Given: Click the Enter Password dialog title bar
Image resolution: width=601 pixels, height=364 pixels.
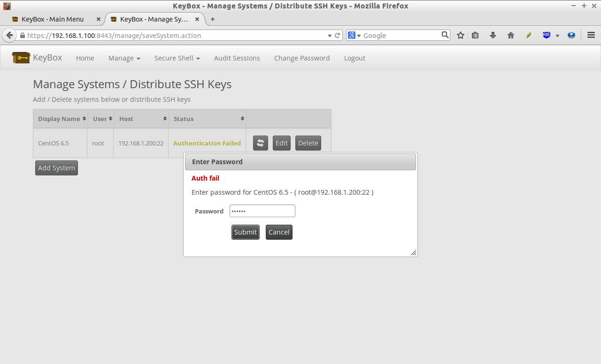Looking at the screenshot, I should click(x=300, y=162).
